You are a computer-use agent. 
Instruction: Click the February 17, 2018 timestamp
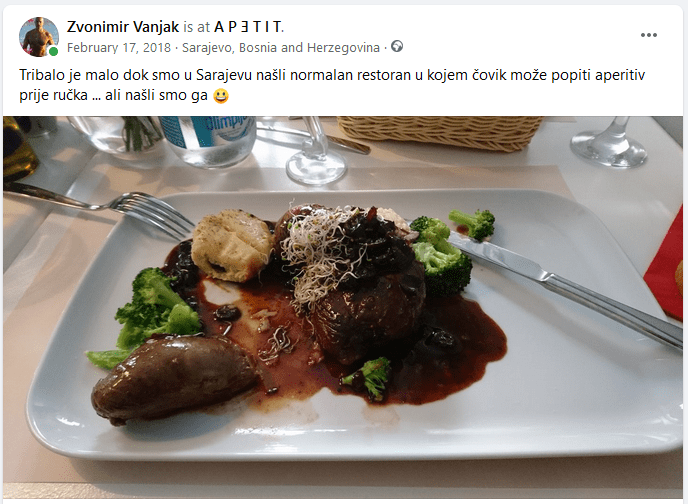tap(118, 47)
